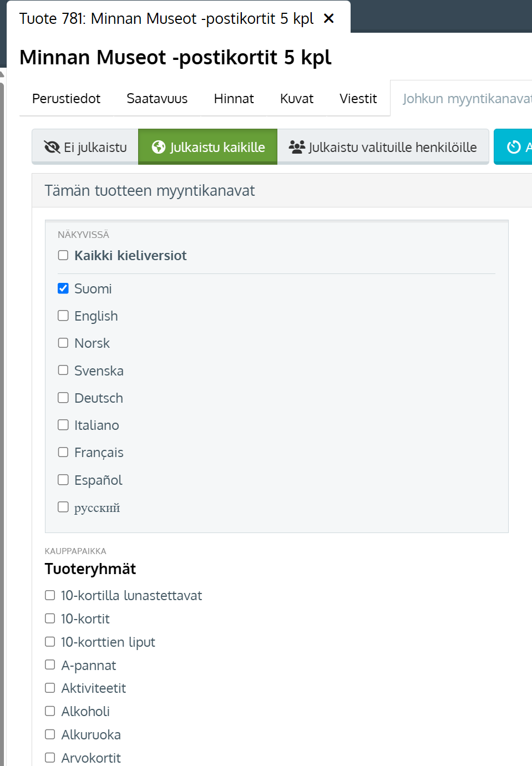
Task: Open the Perustiedot tab
Action: (x=66, y=99)
